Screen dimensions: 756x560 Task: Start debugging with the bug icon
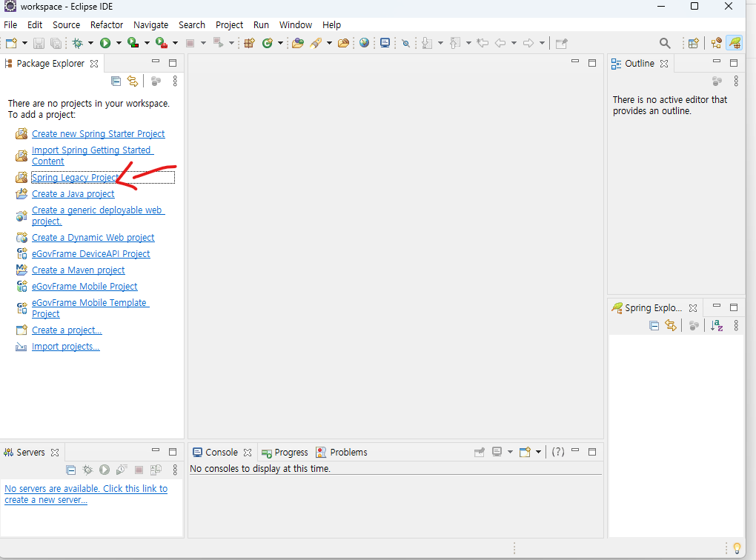click(x=77, y=44)
